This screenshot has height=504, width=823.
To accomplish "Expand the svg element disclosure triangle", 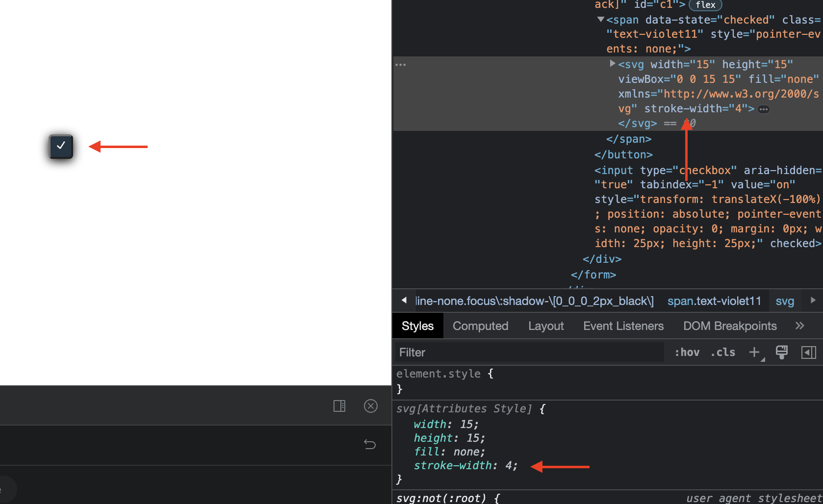I will pos(612,63).
